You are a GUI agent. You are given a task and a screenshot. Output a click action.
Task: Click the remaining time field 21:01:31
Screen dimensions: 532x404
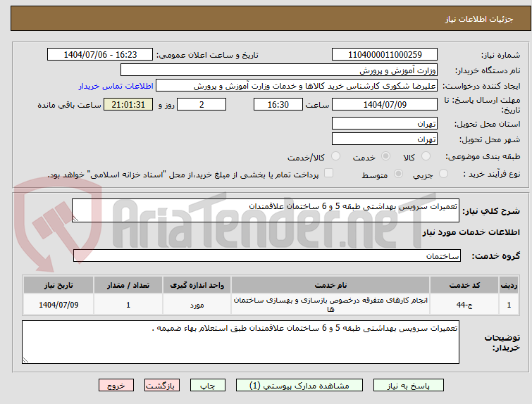[128, 104]
